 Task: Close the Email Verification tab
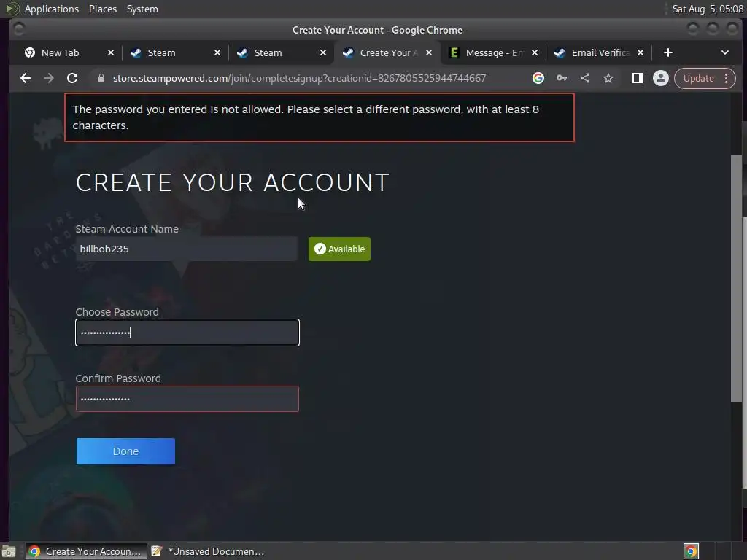(640, 52)
